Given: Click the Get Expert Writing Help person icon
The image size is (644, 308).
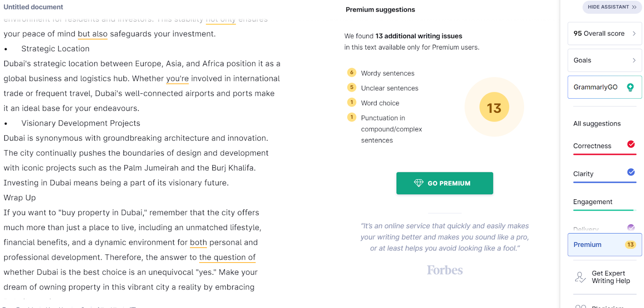Looking at the screenshot, I should tap(580, 277).
